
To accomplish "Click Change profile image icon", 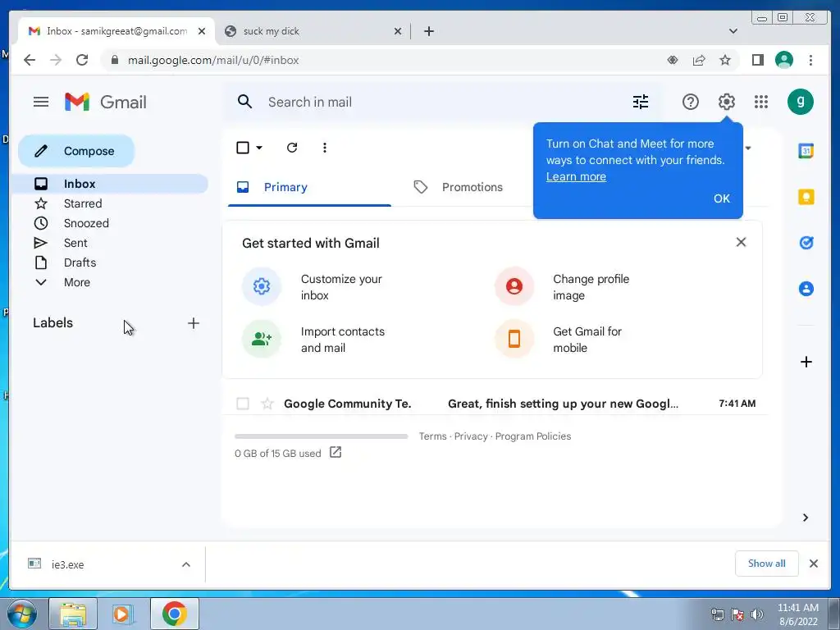I will 514,286.
